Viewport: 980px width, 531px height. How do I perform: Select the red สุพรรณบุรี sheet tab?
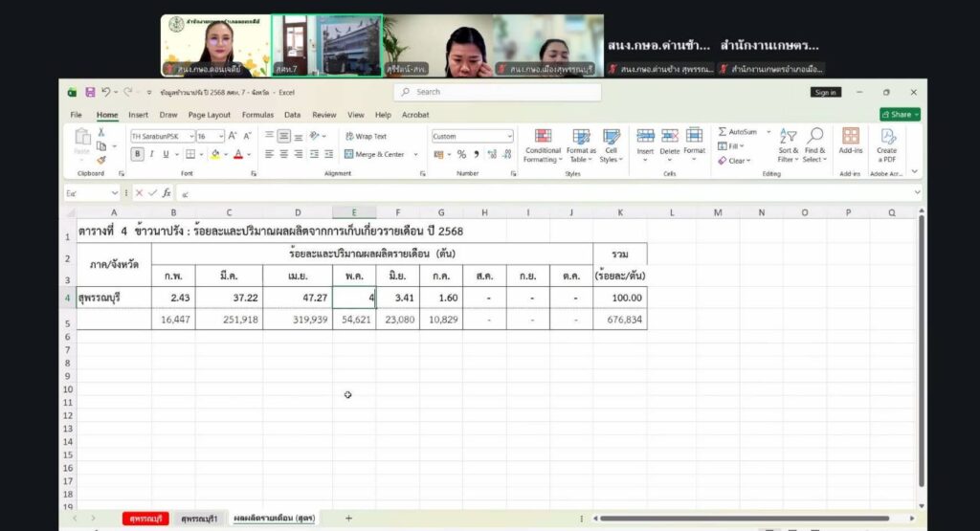point(145,518)
